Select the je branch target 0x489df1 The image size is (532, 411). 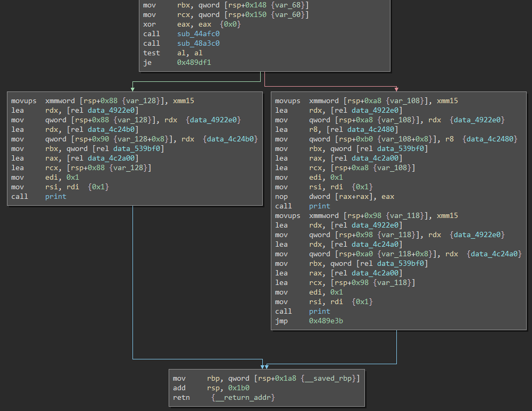point(194,62)
